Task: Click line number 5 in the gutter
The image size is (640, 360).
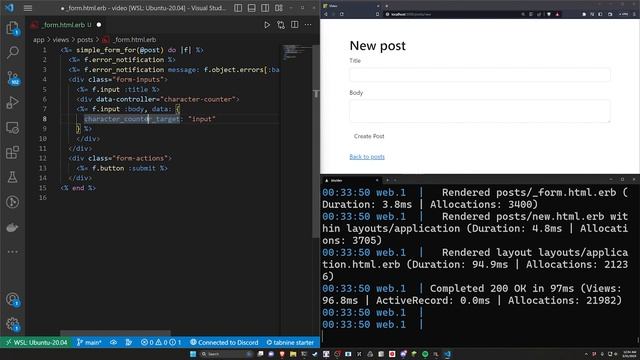Action: pos(44,89)
